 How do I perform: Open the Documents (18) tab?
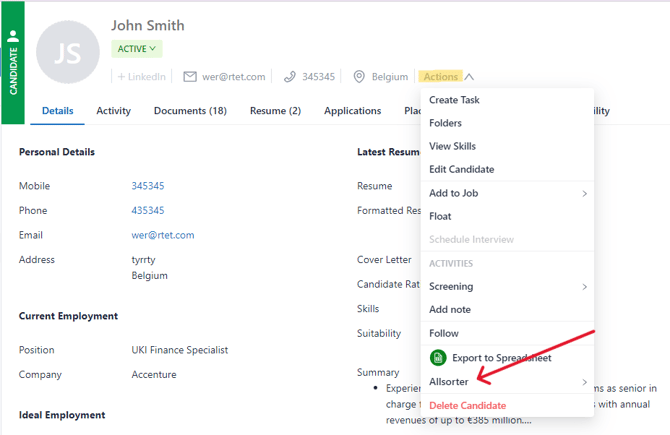pos(190,111)
